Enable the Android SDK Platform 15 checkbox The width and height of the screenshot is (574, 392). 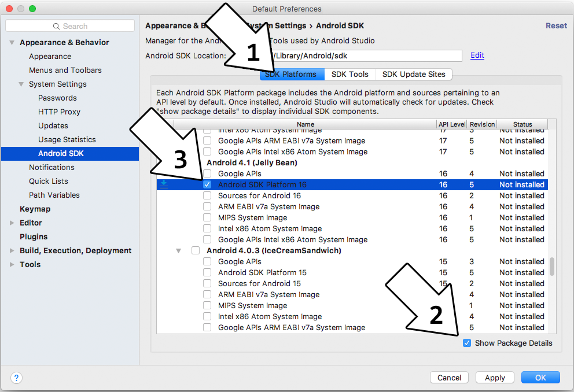[x=207, y=272]
